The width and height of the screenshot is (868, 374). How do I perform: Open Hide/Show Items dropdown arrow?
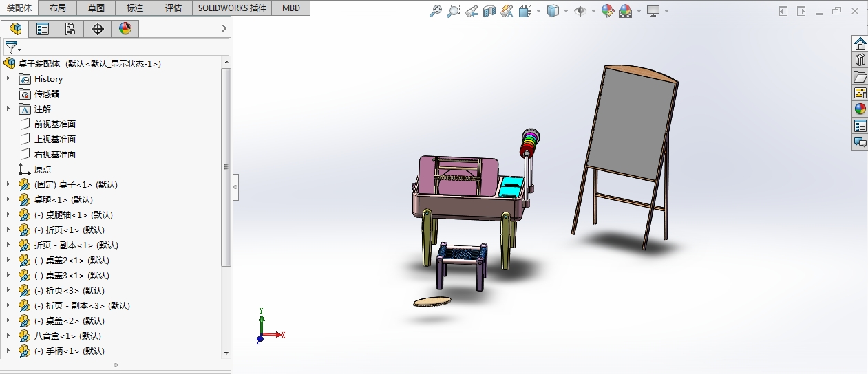[x=593, y=11]
